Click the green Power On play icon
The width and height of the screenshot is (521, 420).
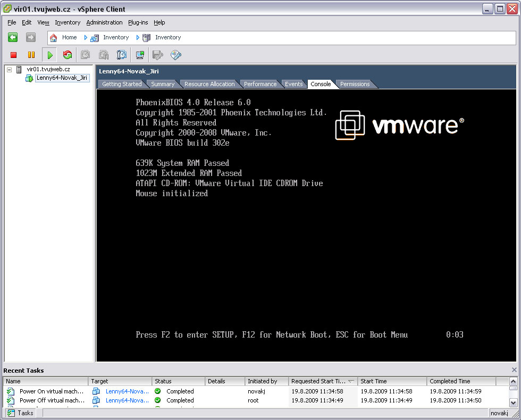click(49, 55)
